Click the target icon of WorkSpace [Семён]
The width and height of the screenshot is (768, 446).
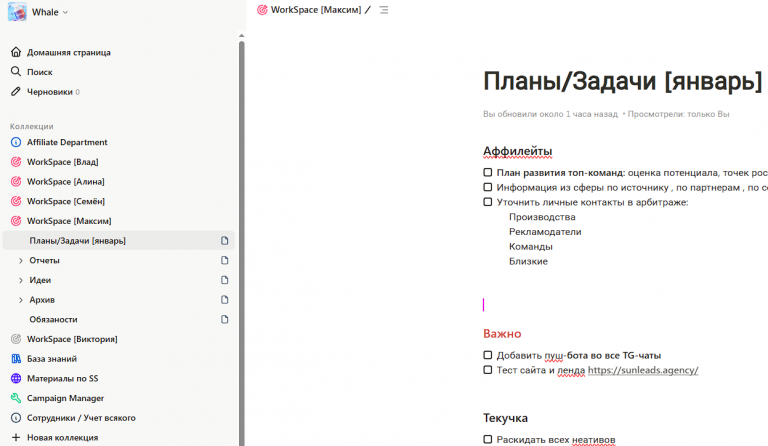[x=16, y=201]
